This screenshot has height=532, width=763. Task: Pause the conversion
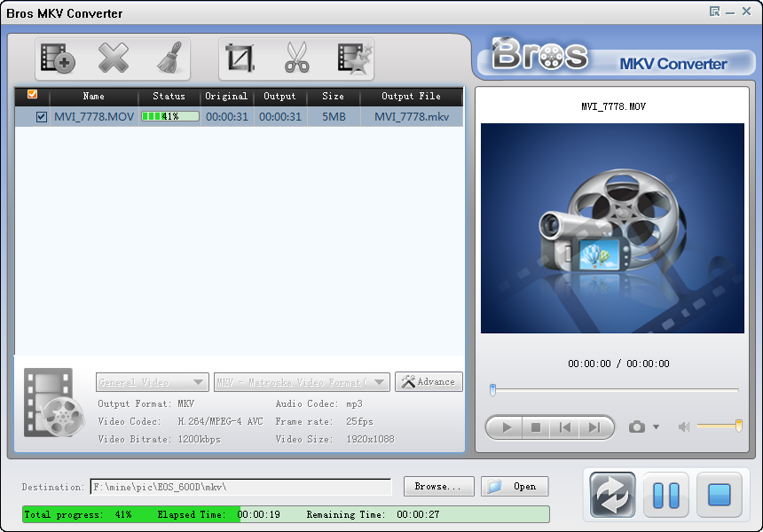pyautogui.click(x=665, y=495)
